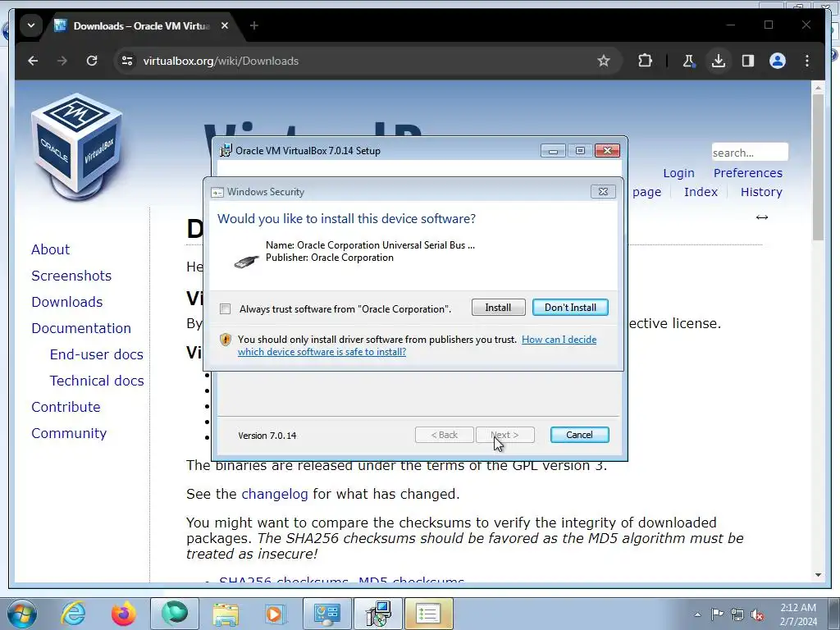Select the Downloads – Oracle VM VirtualBox tab
The image size is (840, 630).
coord(142,25)
